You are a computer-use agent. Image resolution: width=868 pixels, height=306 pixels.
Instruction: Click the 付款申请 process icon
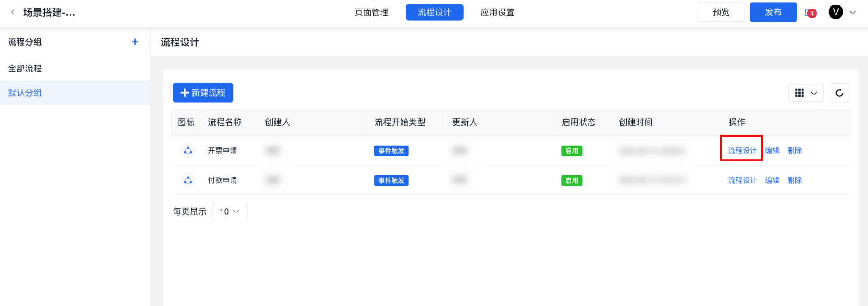188,180
